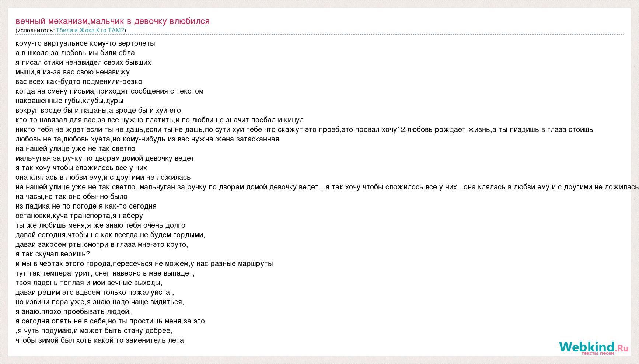Click last line 'чтобы зимой был хоть какой то заменитель лета'
The height and width of the screenshot is (364, 639).
click(100, 340)
